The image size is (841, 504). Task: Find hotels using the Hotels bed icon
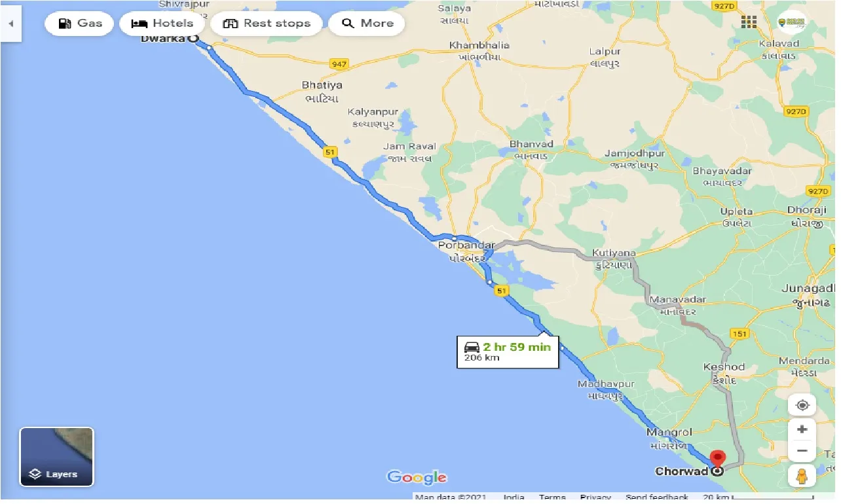(162, 23)
